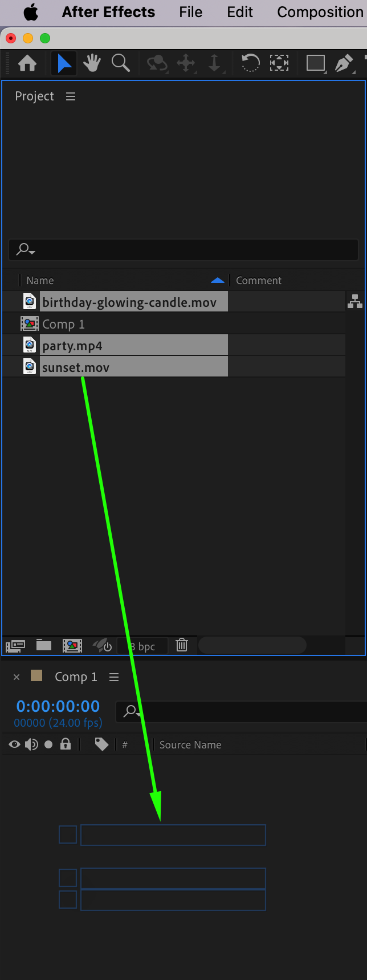Image resolution: width=367 pixels, height=980 pixels.
Task: Select the Rotation tool
Action: tap(250, 63)
